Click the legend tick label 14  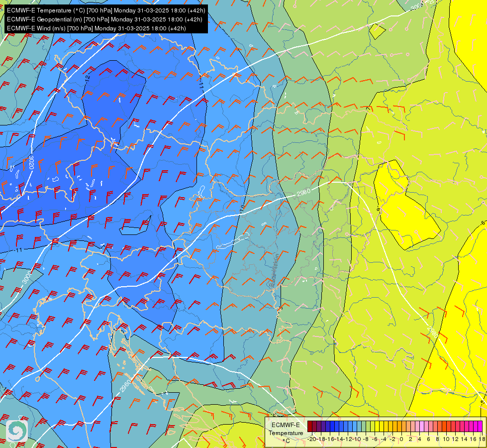(464, 439)
